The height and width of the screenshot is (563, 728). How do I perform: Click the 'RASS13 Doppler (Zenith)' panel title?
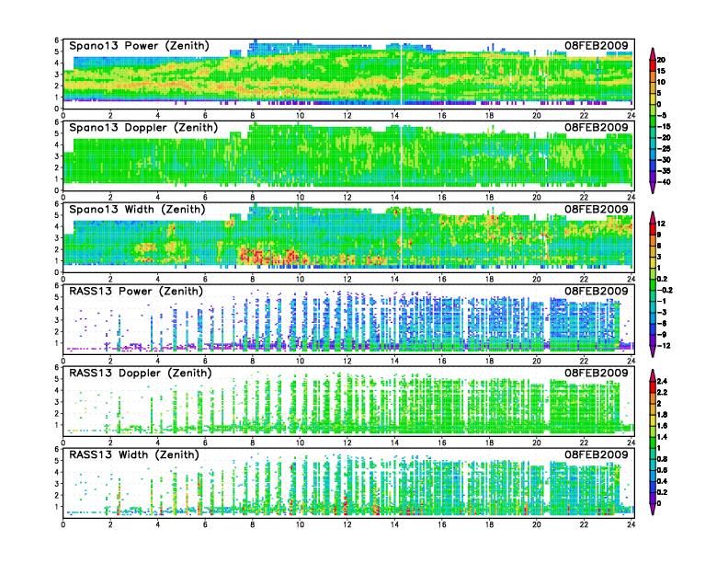141,373
